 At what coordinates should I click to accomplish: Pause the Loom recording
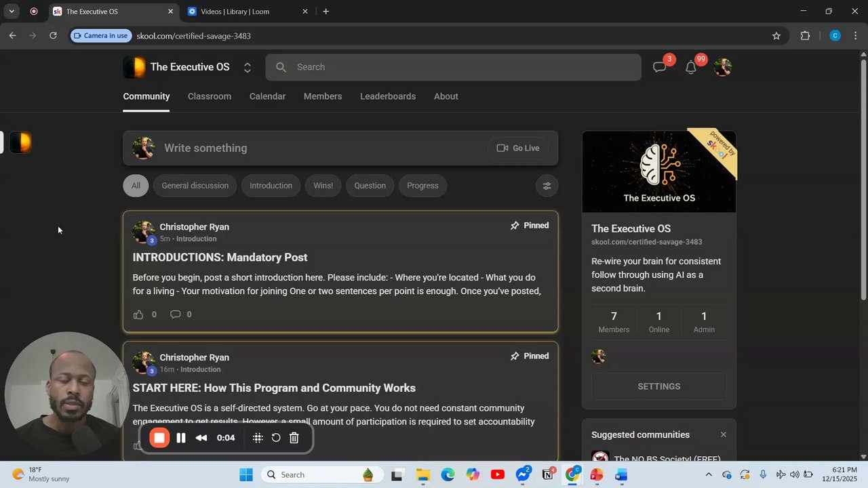tap(181, 438)
